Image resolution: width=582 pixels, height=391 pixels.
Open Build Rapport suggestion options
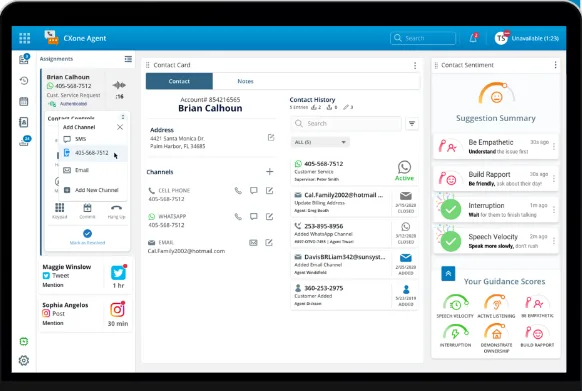click(x=554, y=179)
